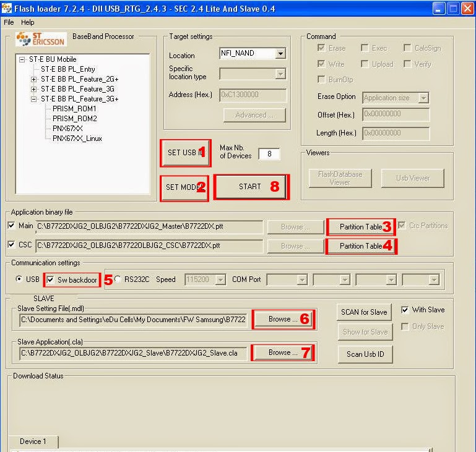Toggle the Exec command checkbox
The width and height of the screenshot is (476, 452).
[365, 48]
